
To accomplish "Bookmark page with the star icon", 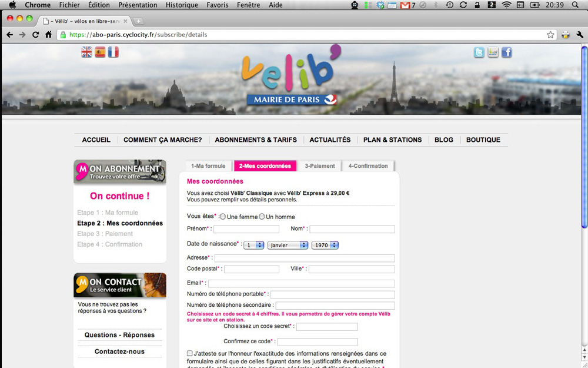I will pyautogui.click(x=550, y=35).
